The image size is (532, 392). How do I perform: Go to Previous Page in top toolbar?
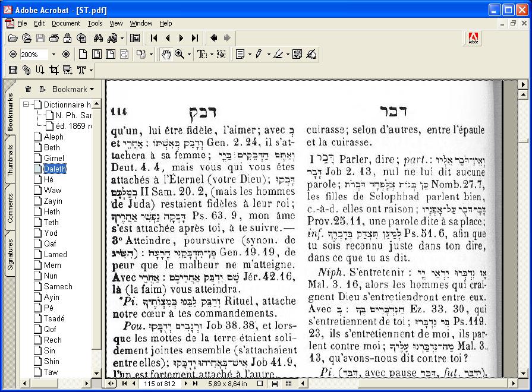tap(168, 38)
